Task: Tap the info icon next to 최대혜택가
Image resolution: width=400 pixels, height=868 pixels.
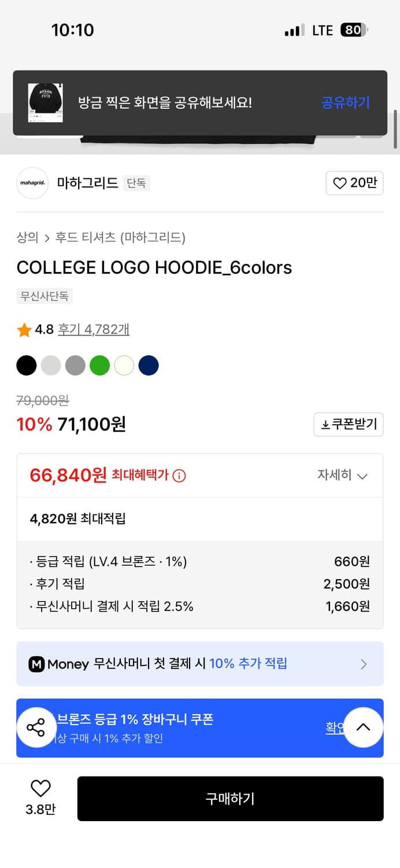Action: (x=179, y=476)
